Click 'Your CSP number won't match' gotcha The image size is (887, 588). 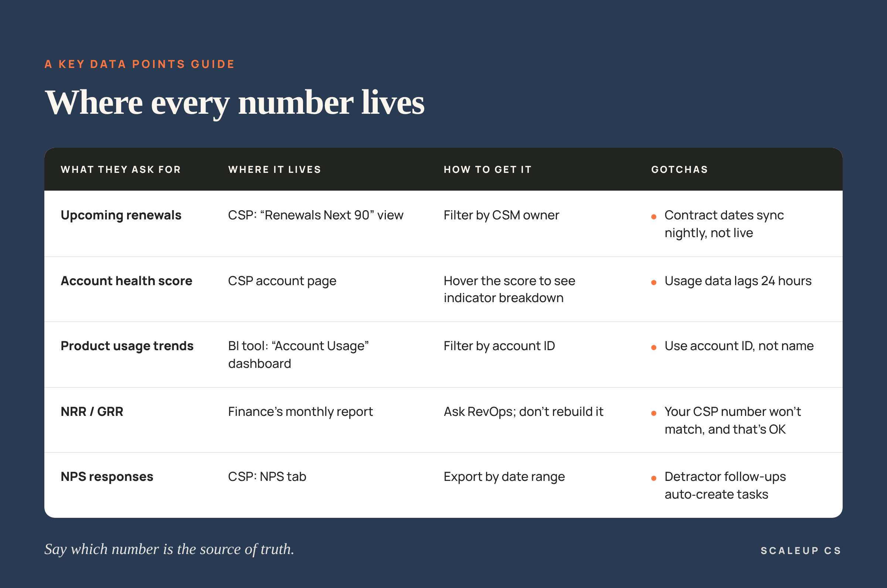point(733,420)
